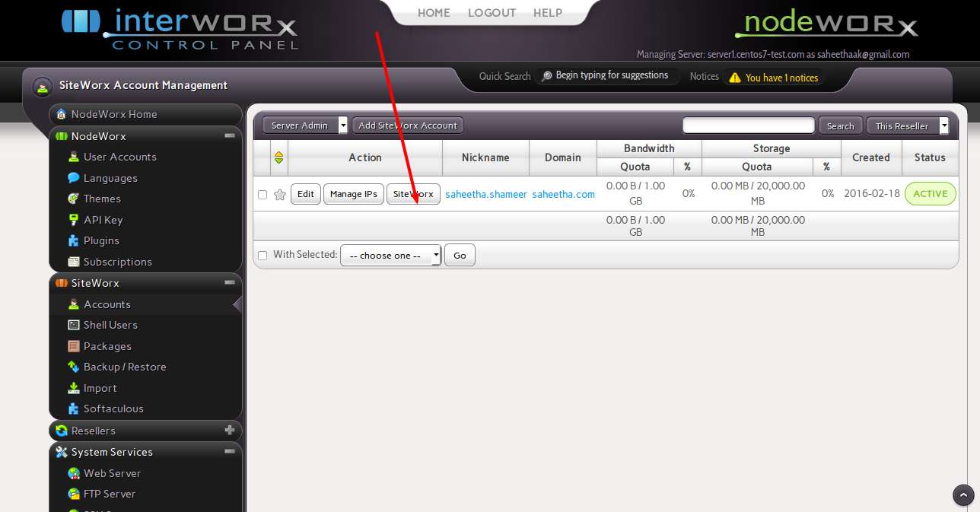The image size is (980, 512).
Task: Click the Web Server icon
Action: pyautogui.click(x=74, y=473)
